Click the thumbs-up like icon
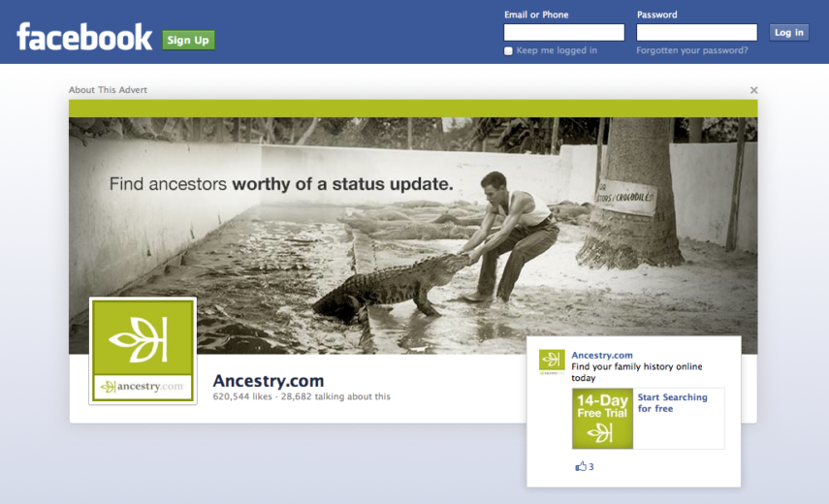The height and width of the screenshot is (504, 829). (581, 466)
